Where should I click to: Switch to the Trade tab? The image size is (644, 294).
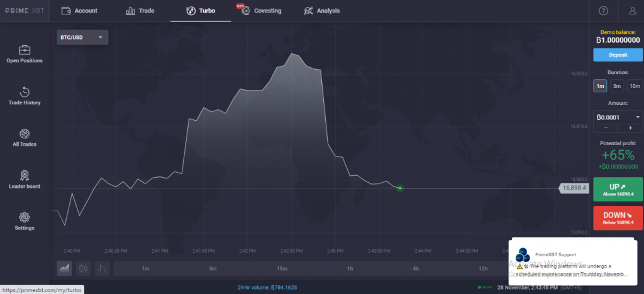tap(140, 11)
